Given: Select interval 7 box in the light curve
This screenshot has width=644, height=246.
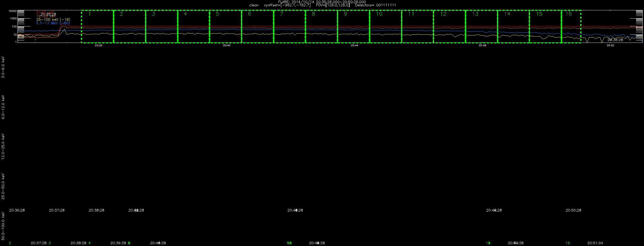Looking at the screenshot, I should tap(289, 26).
